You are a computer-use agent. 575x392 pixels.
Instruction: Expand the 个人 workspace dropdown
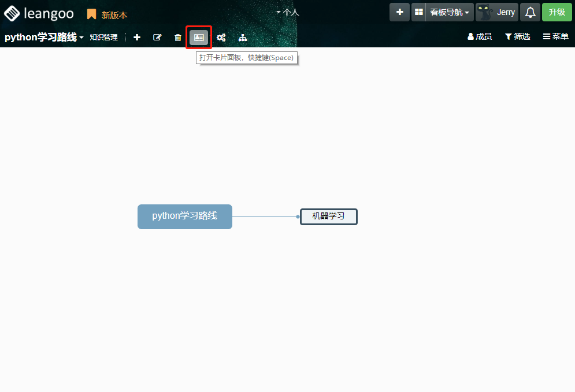[x=288, y=12]
